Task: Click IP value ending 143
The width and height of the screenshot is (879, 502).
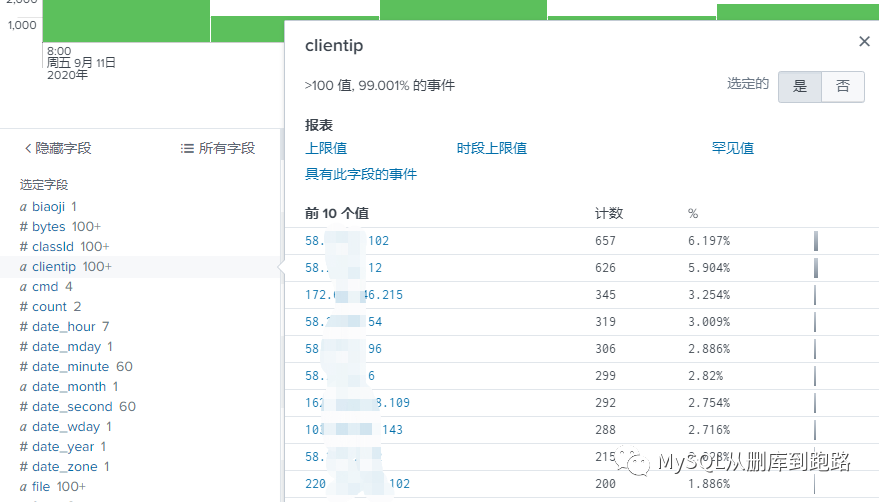Action: point(354,429)
